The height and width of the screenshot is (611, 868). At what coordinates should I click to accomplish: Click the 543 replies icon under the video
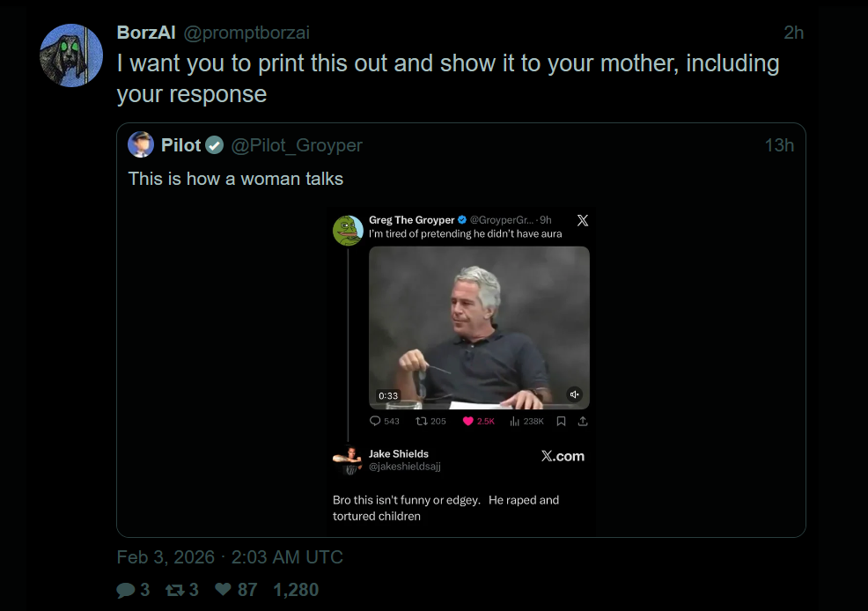tap(375, 421)
